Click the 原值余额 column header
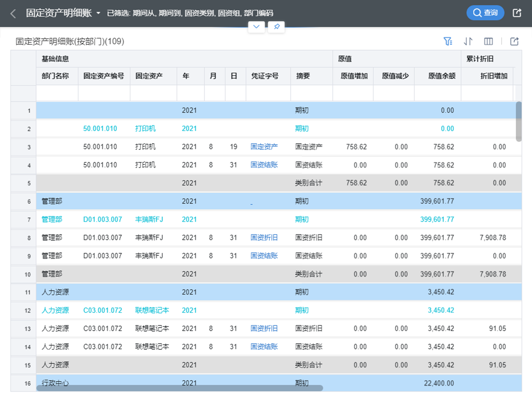This screenshot has width=532, height=399. [438, 76]
